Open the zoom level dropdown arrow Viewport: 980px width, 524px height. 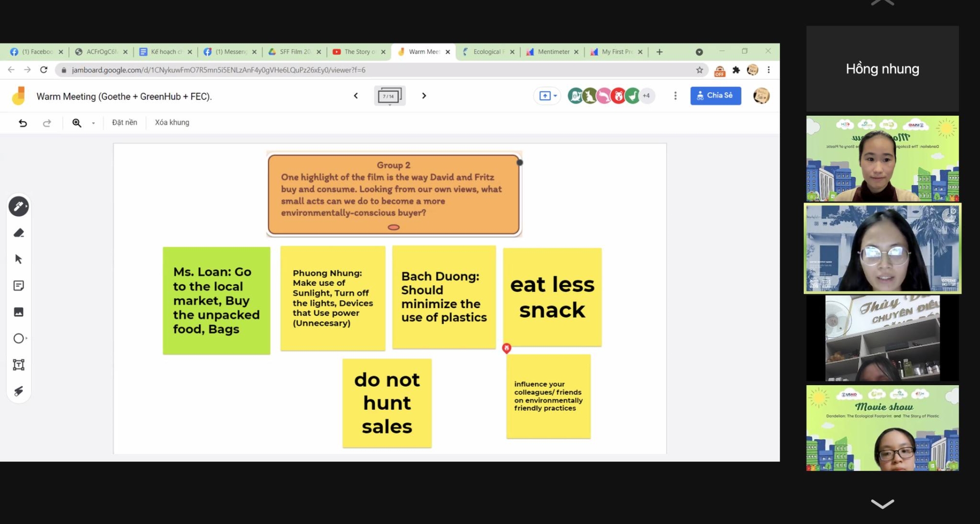93,123
